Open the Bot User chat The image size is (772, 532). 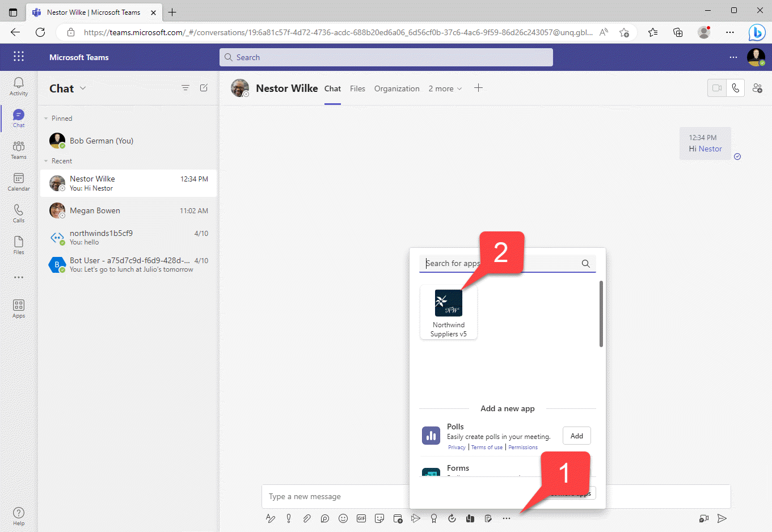(x=128, y=264)
